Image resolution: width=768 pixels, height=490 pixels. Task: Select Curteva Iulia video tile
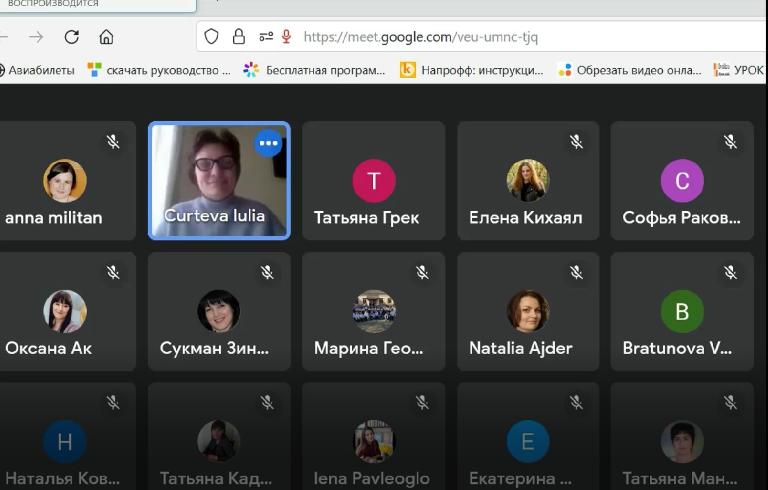pyautogui.click(x=219, y=181)
